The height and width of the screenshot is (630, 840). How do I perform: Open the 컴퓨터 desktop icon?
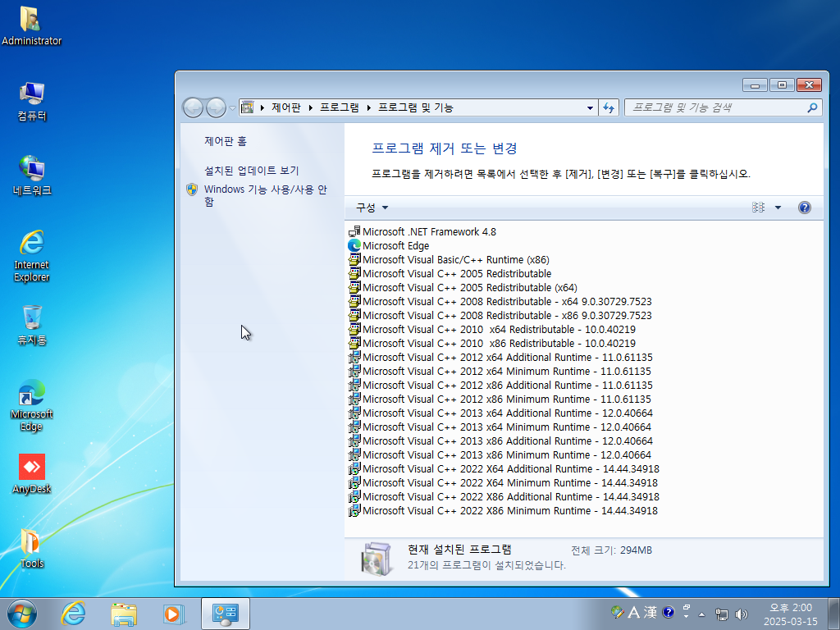(x=32, y=101)
